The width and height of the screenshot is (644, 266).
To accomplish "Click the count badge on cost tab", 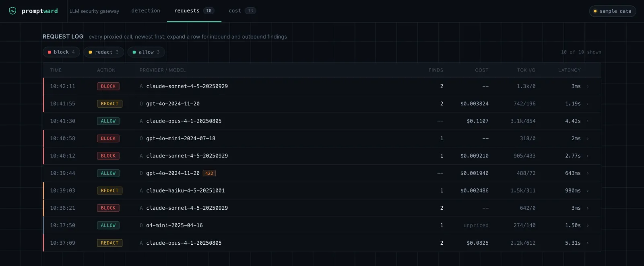I will click(x=250, y=11).
